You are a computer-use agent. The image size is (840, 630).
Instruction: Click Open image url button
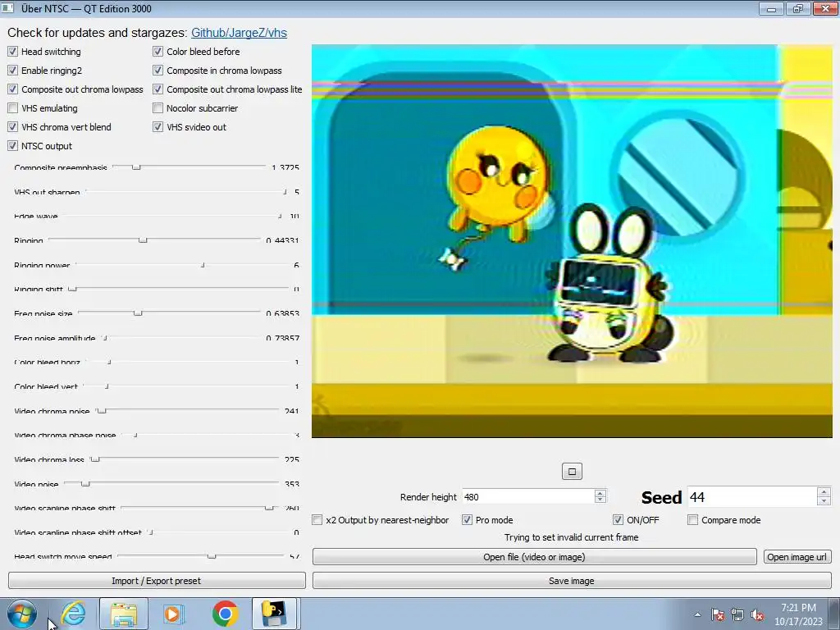pyautogui.click(x=797, y=557)
